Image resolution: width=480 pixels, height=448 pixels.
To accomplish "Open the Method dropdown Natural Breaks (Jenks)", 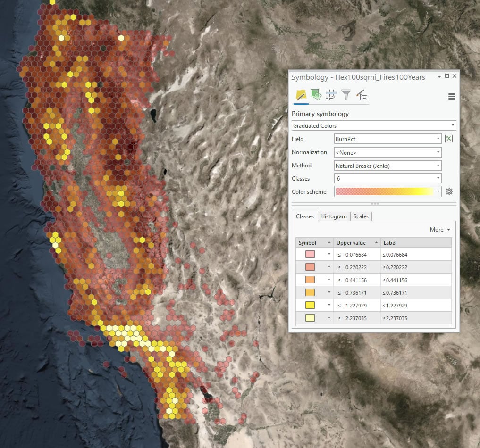I will [x=387, y=166].
